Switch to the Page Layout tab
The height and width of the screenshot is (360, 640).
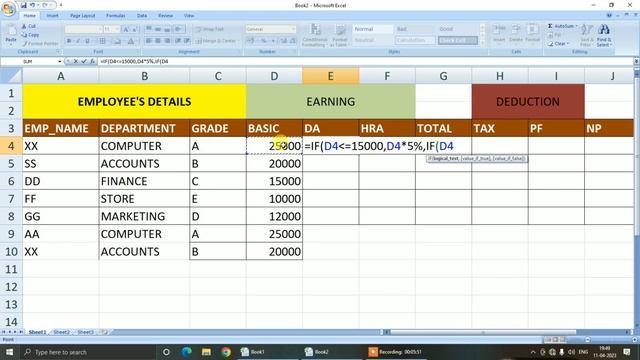82,16
